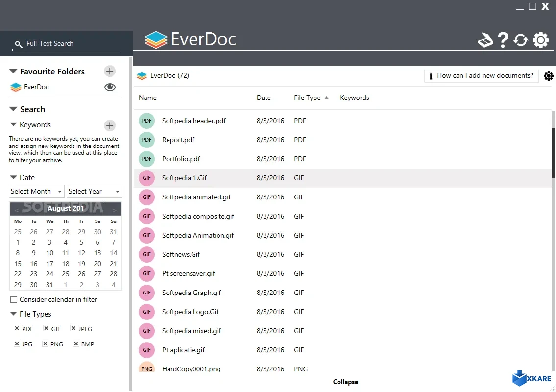This screenshot has width=556, height=392.
Task: Click the GIF icon of Softpedia mixed.gif
Action: pyautogui.click(x=147, y=331)
